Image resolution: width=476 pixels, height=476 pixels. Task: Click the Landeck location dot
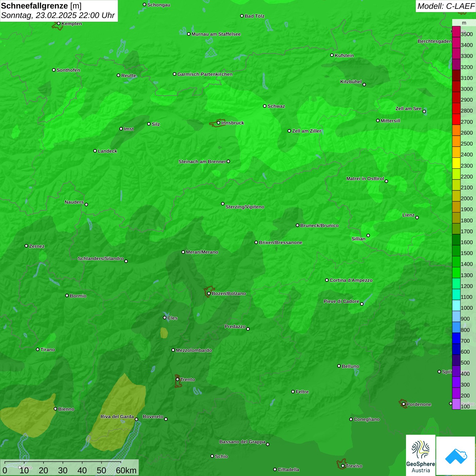(95, 151)
